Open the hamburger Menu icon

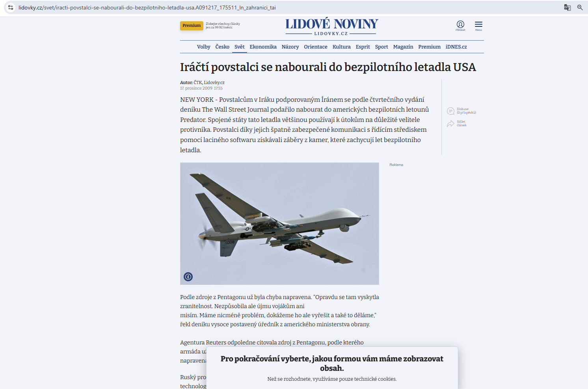pyautogui.click(x=478, y=24)
